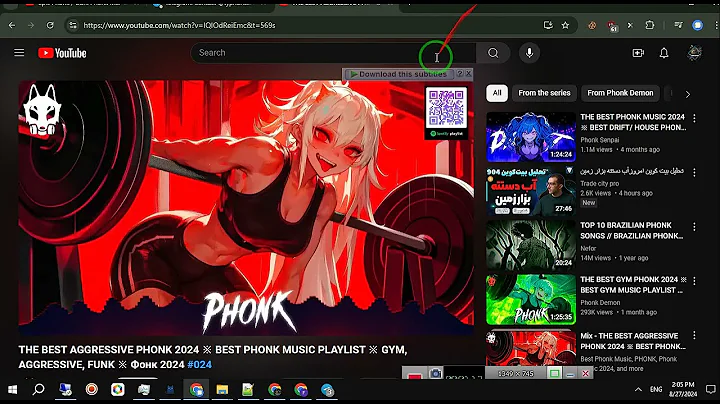
Task: Open THE BEST PHONK MUSIC 2024 title link
Action: pos(633,122)
